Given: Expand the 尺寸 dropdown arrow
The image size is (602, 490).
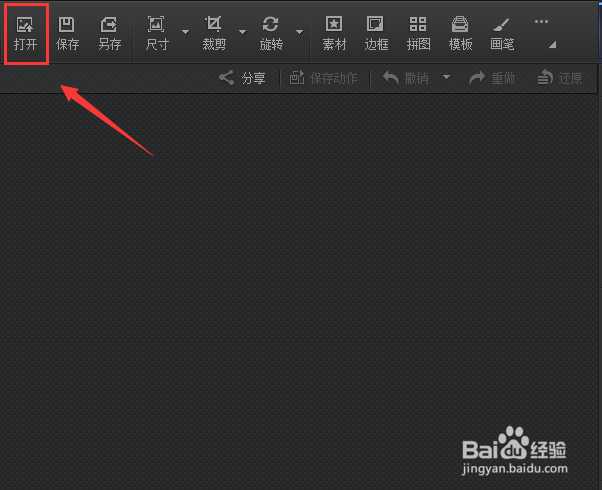Looking at the screenshot, I should point(185,32).
